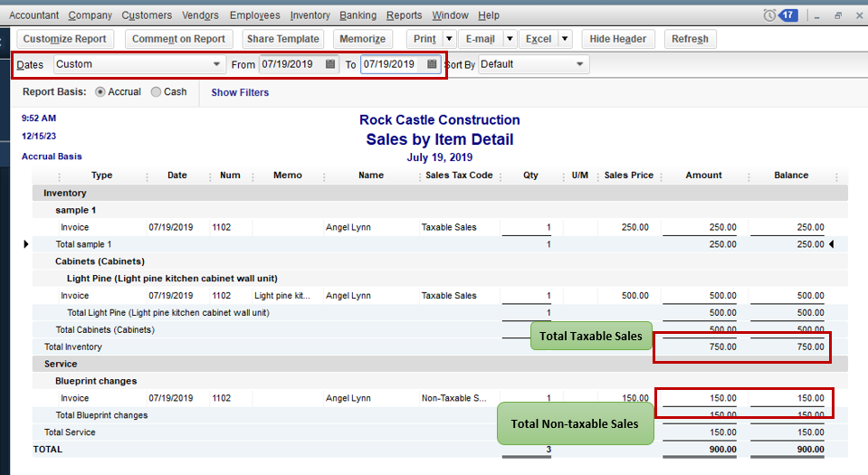Select the Invoice row under sample 1
This screenshot has height=475, width=868.
tap(440, 227)
